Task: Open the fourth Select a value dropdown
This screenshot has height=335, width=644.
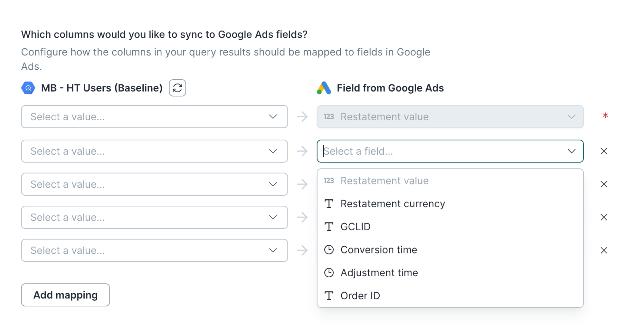Action: (154, 217)
